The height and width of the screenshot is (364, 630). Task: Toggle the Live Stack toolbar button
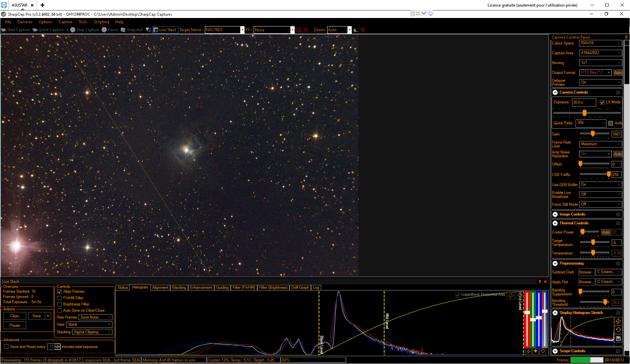pyautogui.click(x=165, y=30)
